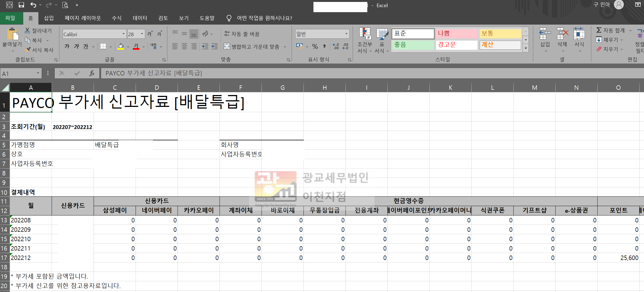Viewport: 644px width, 292px height.
Task: Apply the 보통 (Neutral) yellow cell style
Action: pos(500,33)
